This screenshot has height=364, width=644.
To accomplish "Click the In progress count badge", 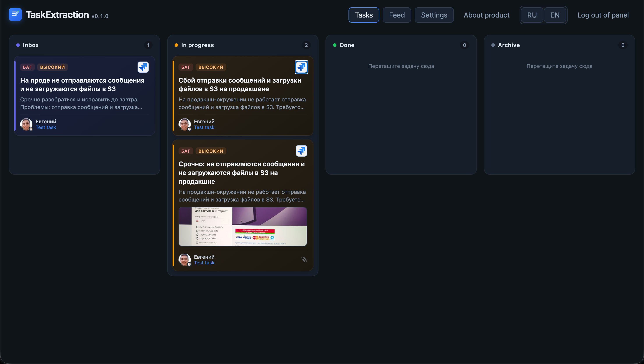I will pyautogui.click(x=306, y=45).
